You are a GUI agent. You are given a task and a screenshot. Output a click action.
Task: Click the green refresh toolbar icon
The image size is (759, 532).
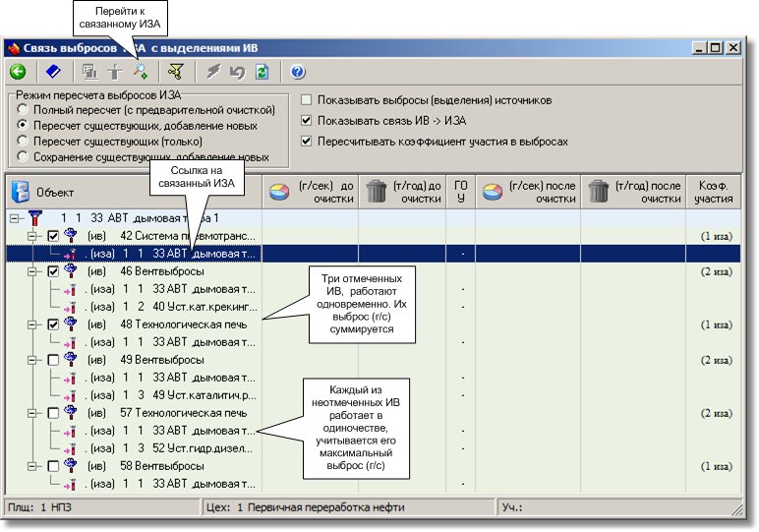[262, 71]
